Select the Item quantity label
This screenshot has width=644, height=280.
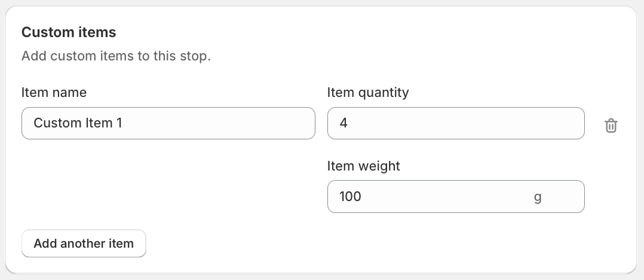coord(368,93)
